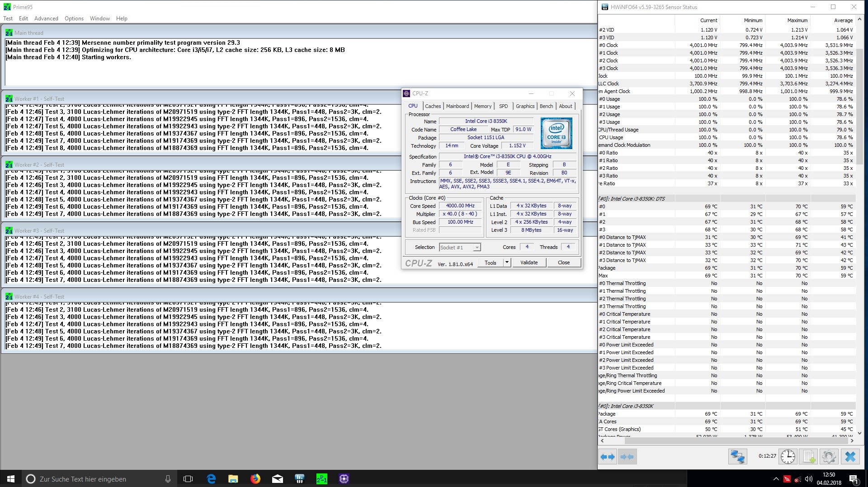
Task: Open HWiNFO sensor settings gear
Action: (x=829, y=457)
